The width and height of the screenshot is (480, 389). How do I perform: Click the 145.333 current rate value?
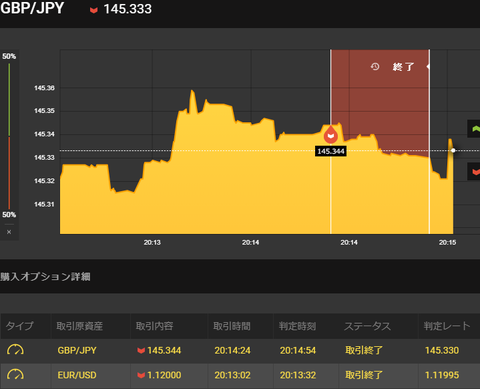[128, 9]
